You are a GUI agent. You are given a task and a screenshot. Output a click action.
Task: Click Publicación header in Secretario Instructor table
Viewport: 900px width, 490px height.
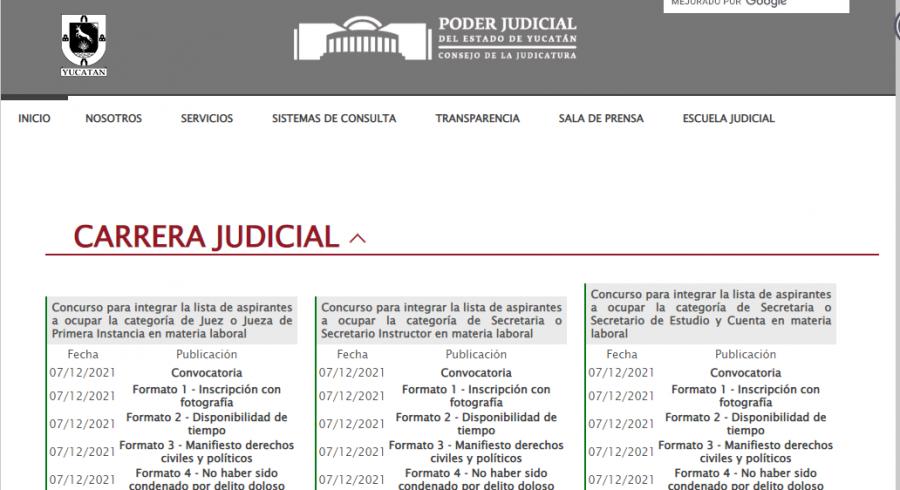(x=476, y=355)
